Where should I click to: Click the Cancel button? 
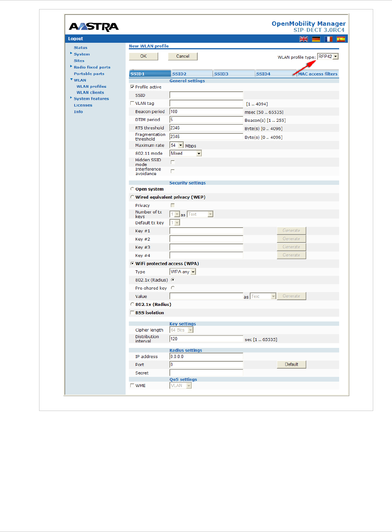click(183, 56)
